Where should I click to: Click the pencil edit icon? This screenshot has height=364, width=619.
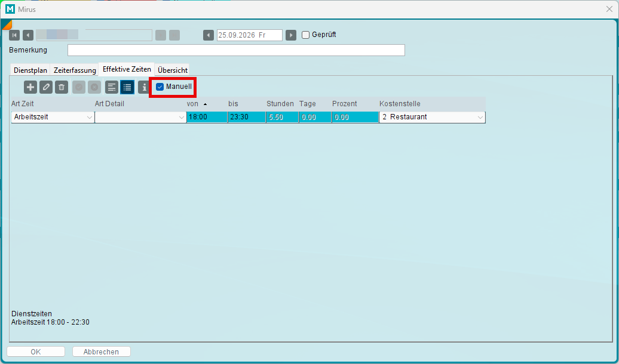[x=46, y=87]
